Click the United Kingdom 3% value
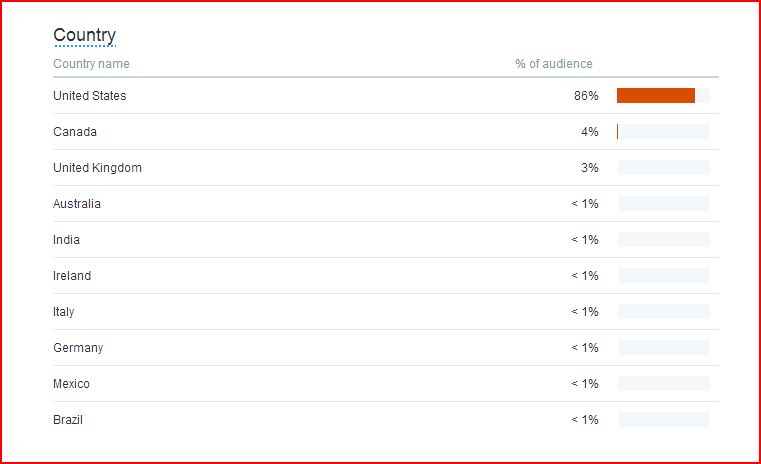The width and height of the screenshot is (761, 464). point(590,167)
